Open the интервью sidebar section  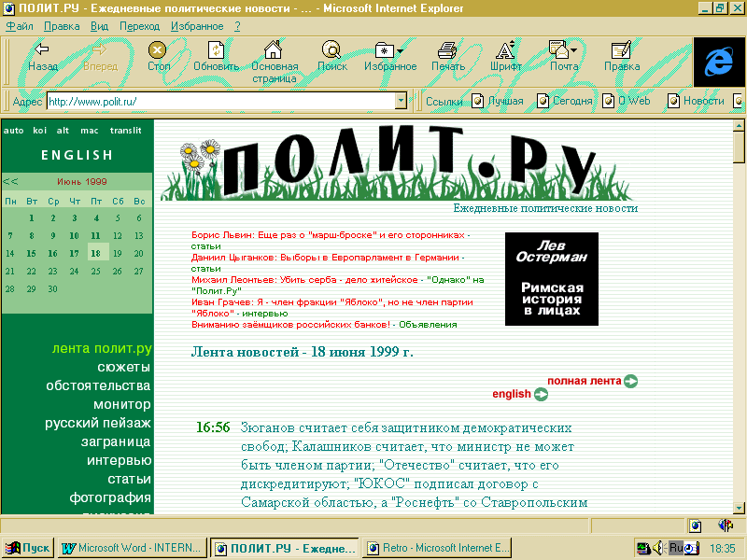[x=120, y=460]
